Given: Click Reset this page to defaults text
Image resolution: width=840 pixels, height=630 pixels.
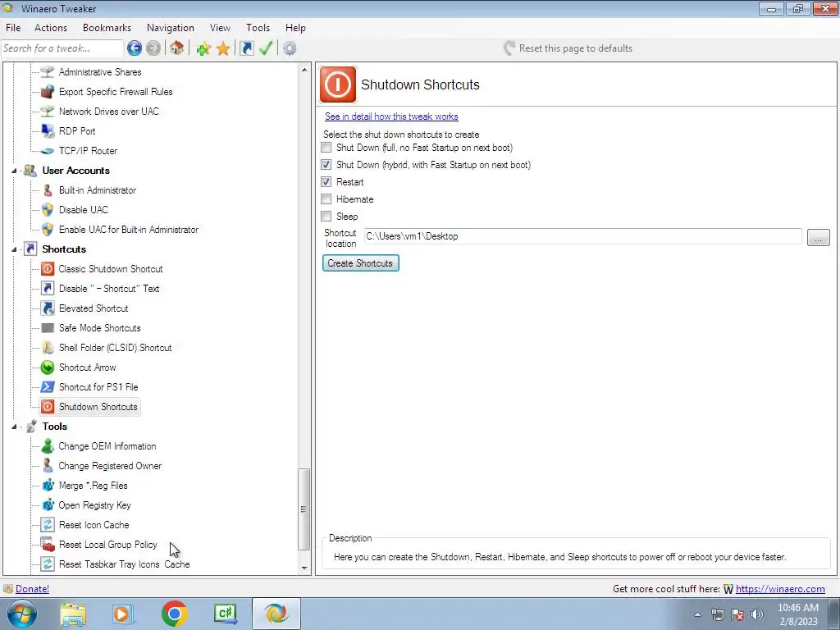Looking at the screenshot, I should pyautogui.click(x=575, y=48).
